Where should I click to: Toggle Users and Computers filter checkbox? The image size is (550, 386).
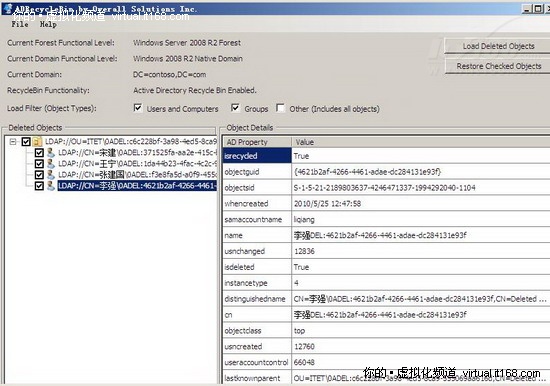point(138,108)
